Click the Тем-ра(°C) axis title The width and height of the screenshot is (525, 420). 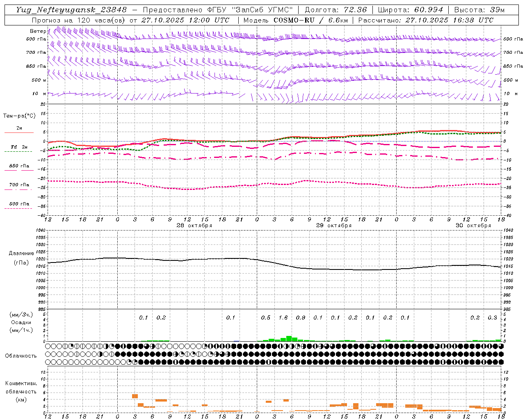pos(19,116)
